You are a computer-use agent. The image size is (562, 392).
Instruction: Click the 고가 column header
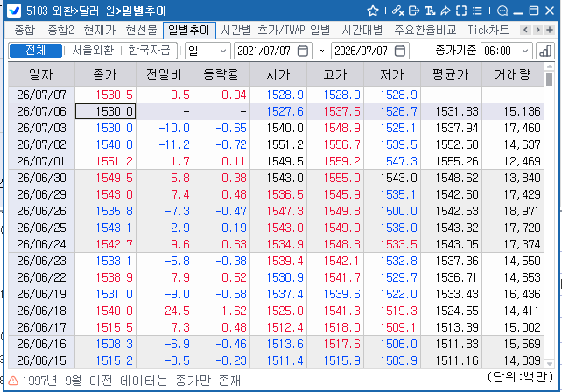[x=335, y=74]
